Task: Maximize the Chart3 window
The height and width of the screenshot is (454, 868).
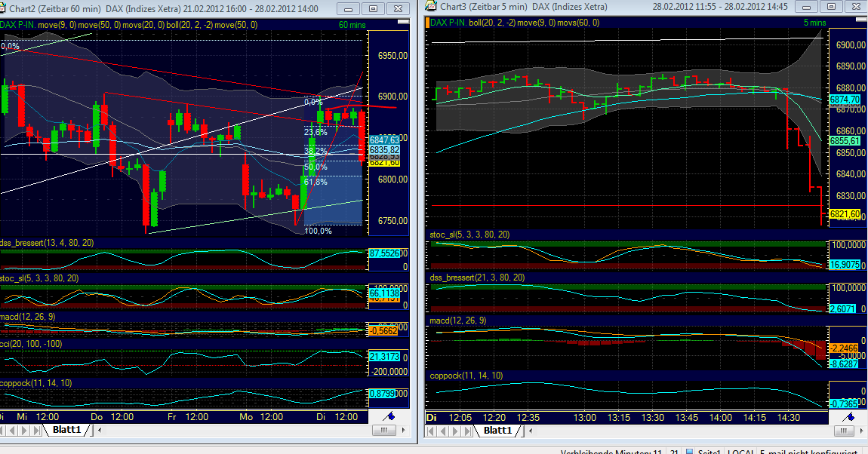Action: pyautogui.click(x=832, y=7)
